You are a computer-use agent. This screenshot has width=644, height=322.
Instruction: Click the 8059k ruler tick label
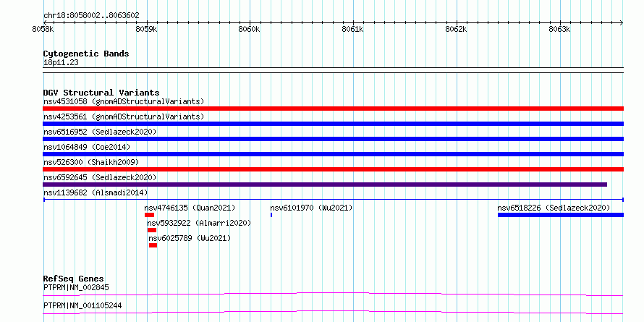147,30
